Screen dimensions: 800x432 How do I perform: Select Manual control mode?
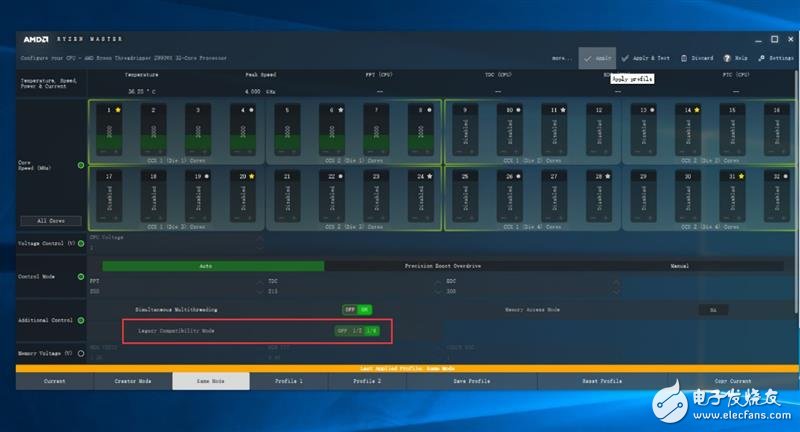[679, 266]
